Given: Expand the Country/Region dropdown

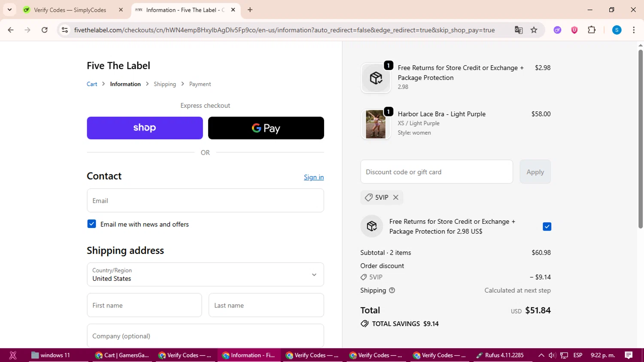Looking at the screenshot, I should click(x=205, y=274).
